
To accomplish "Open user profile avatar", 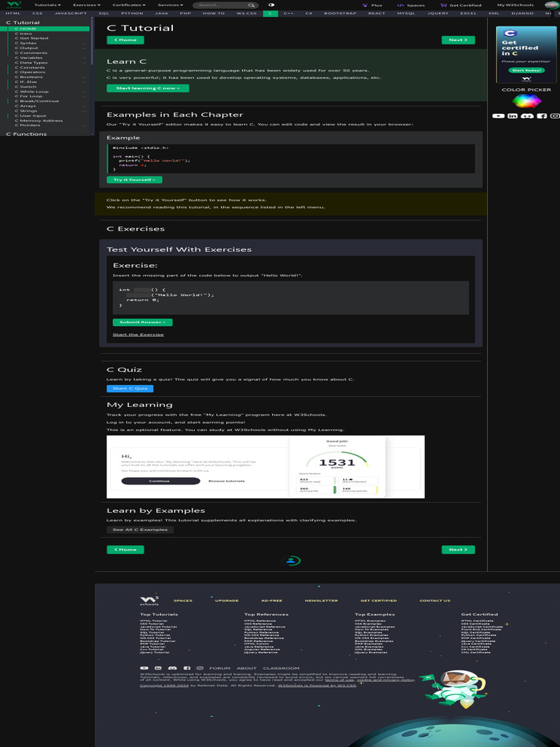I will tap(551, 5).
